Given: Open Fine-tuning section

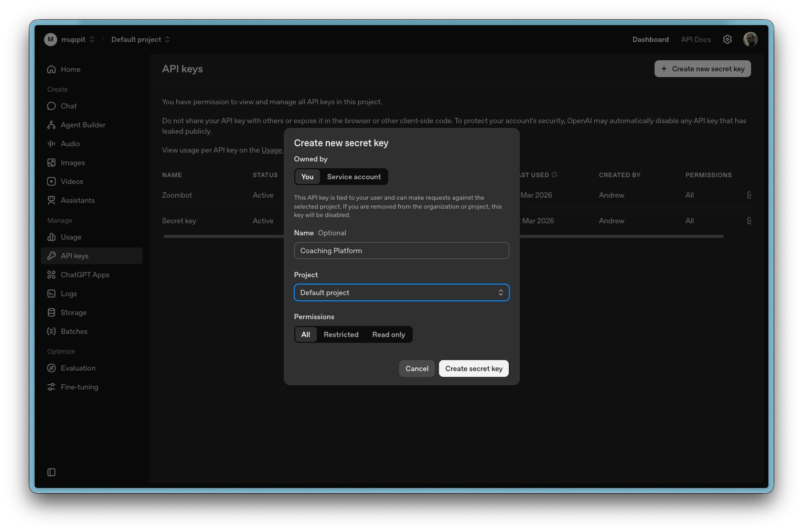Looking at the screenshot, I should [79, 387].
